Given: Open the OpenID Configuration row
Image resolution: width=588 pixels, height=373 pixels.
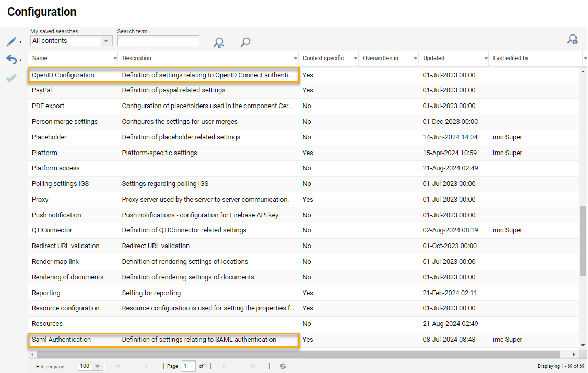Looking at the screenshot, I should 63,75.
